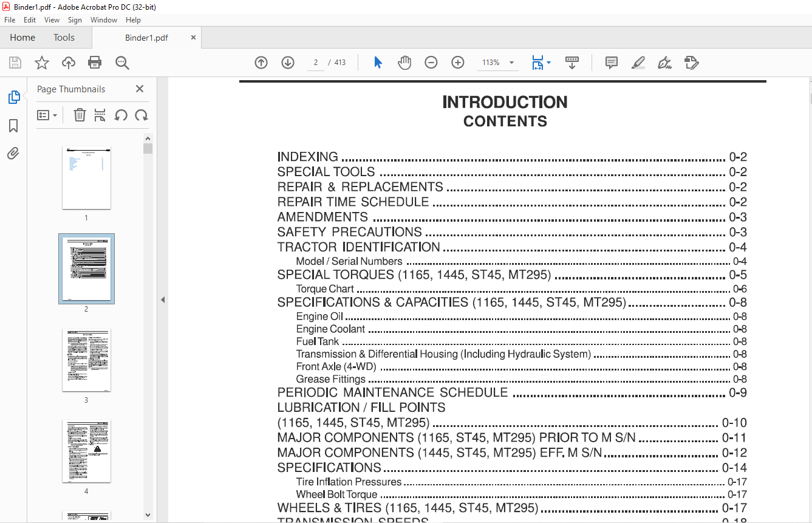Click the scrolling mode keyboard icon

(572, 63)
